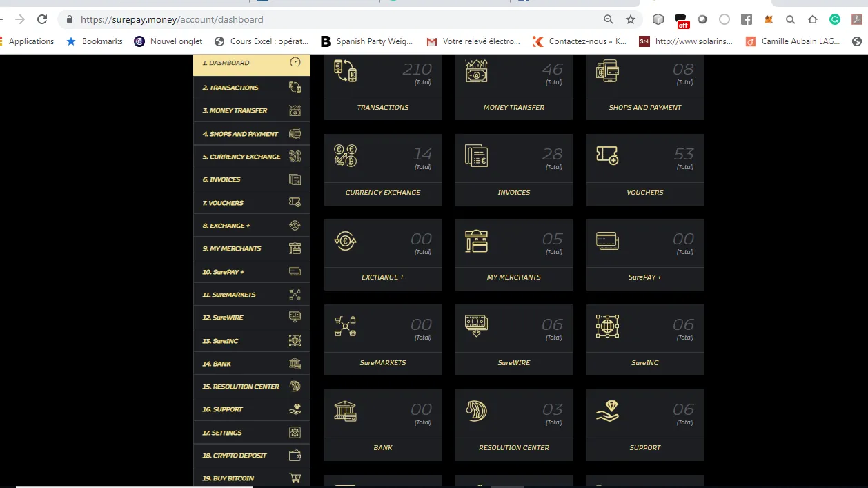Viewport: 868px width, 488px height.
Task: Open the Contactez-nous bookmark
Action: (580, 41)
